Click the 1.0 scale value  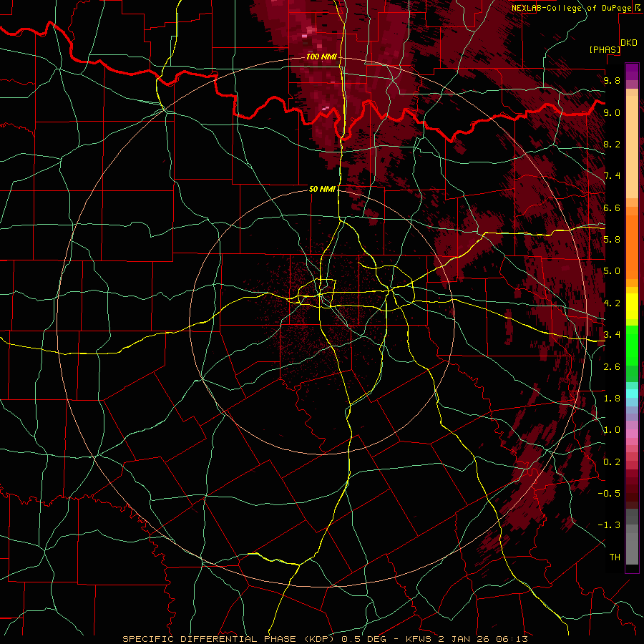[x=612, y=430]
